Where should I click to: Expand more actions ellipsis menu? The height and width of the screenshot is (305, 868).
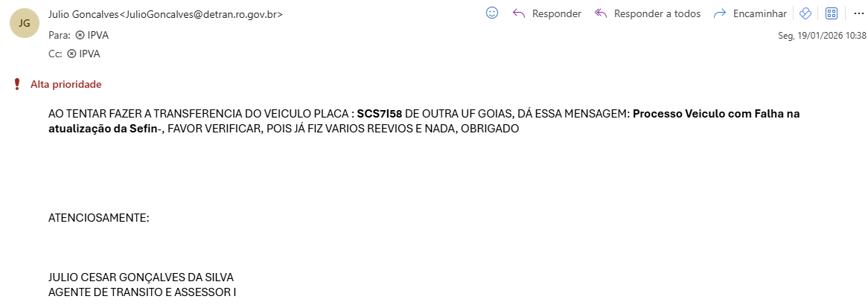pos(858,13)
